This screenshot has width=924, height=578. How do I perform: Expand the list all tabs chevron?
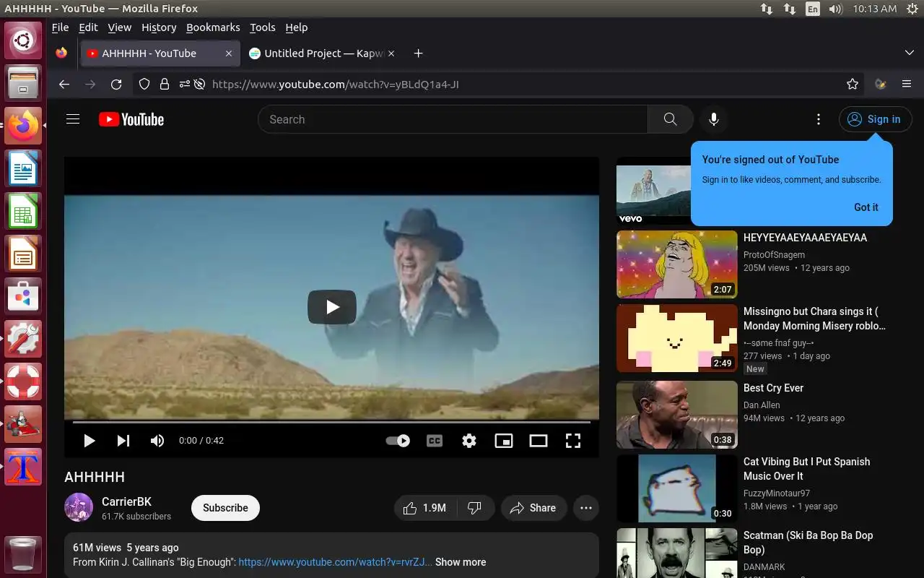pos(910,53)
